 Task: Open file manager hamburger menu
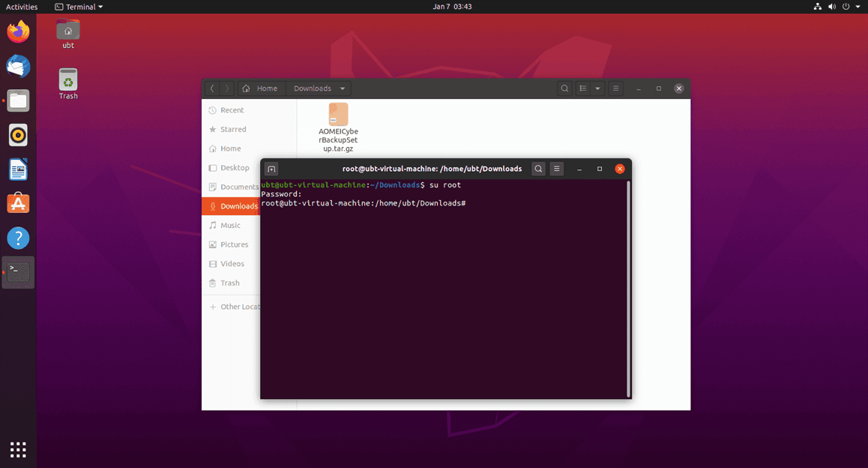coord(615,88)
